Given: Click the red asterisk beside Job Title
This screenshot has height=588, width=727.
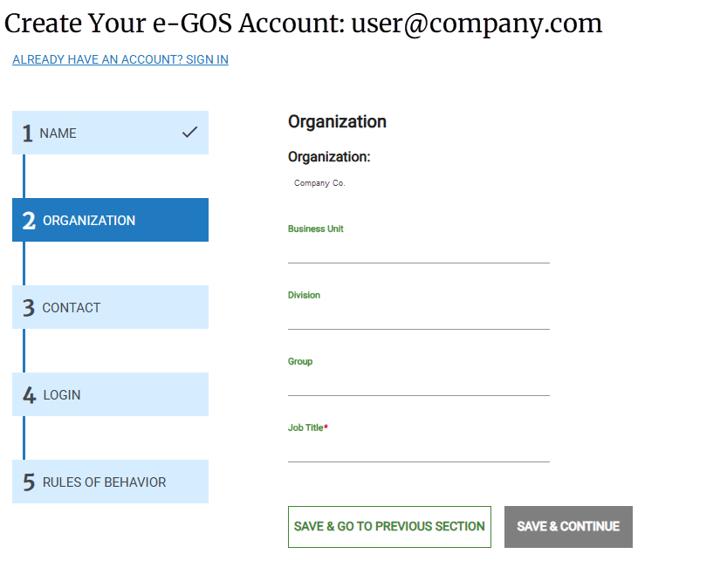Looking at the screenshot, I should [328, 426].
